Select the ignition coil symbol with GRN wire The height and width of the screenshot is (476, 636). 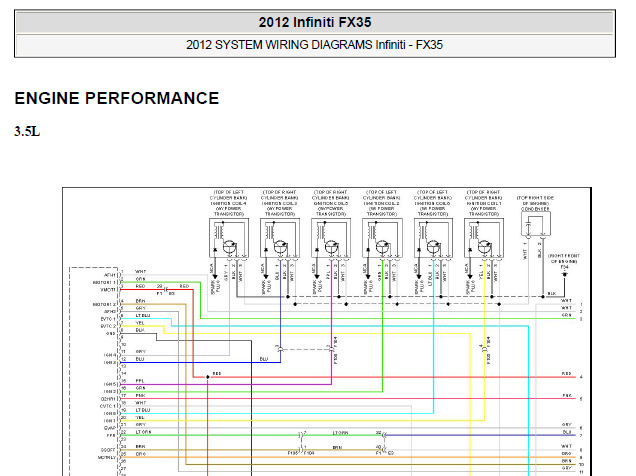click(382, 238)
